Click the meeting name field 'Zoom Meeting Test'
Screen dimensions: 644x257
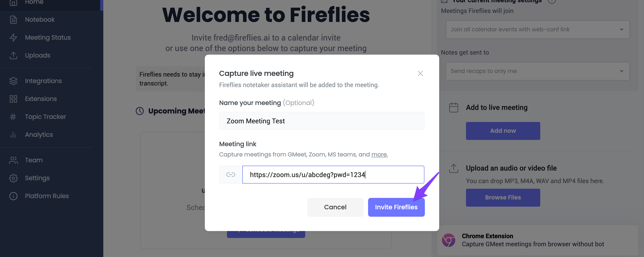(x=322, y=121)
